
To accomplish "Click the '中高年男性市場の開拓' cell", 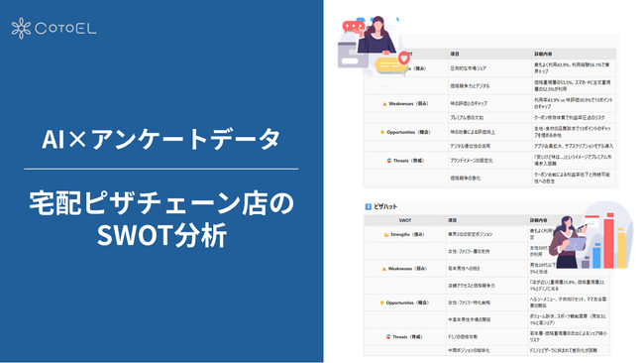I will coord(470,319).
